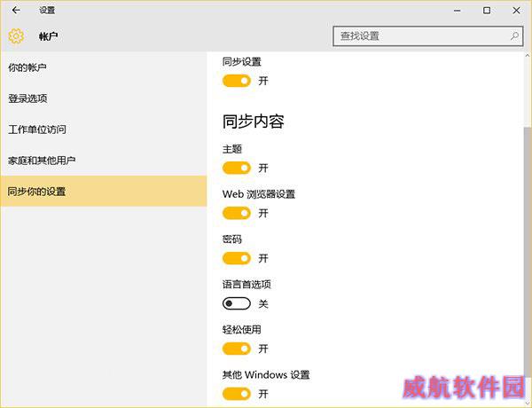Enable the 语言首选项 toggle
The height and width of the screenshot is (408, 532).
point(237,303)
